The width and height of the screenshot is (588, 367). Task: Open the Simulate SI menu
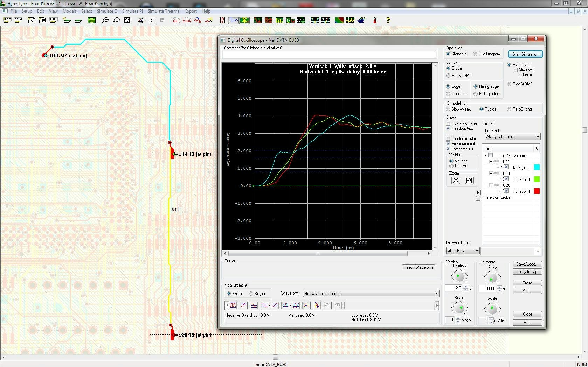point(107,11)
